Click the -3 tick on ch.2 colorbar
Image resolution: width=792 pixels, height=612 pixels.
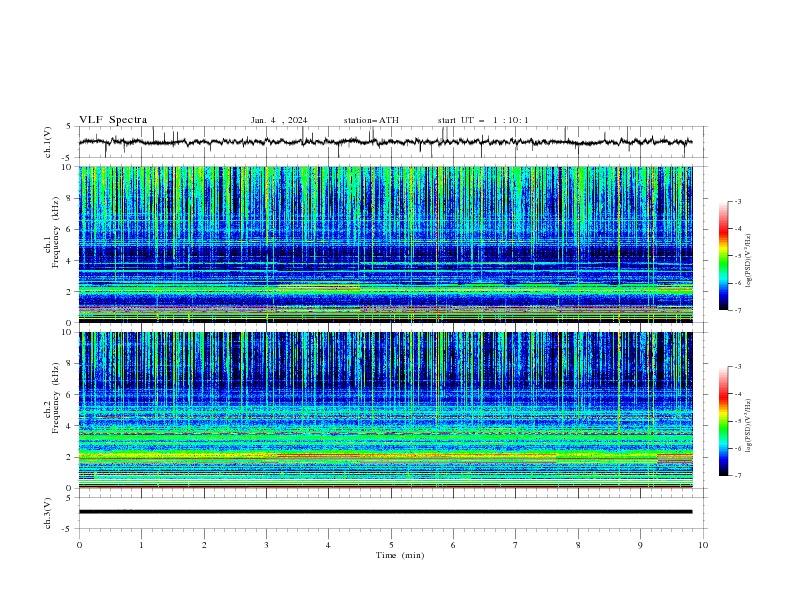(x=738, y=367)
